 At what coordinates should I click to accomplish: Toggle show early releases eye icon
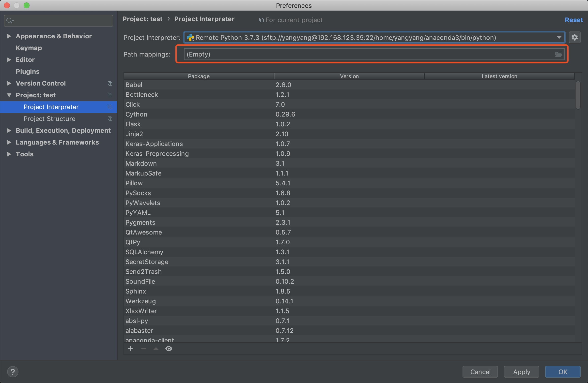click(x=169, y=348)
